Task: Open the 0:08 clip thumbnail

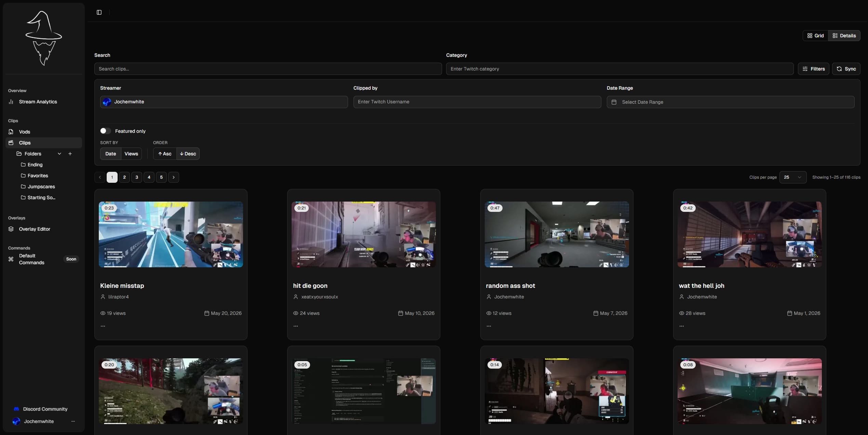Action: click(750, 391)
